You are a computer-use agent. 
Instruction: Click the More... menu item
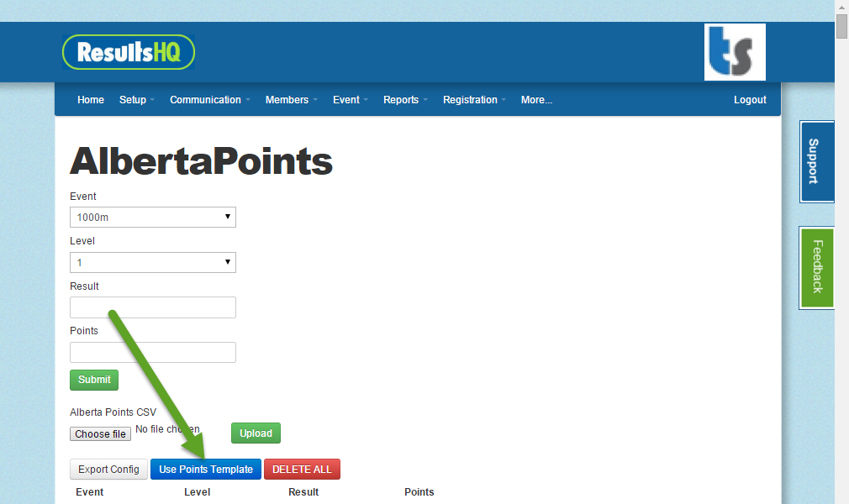click(x=536, y=100)
